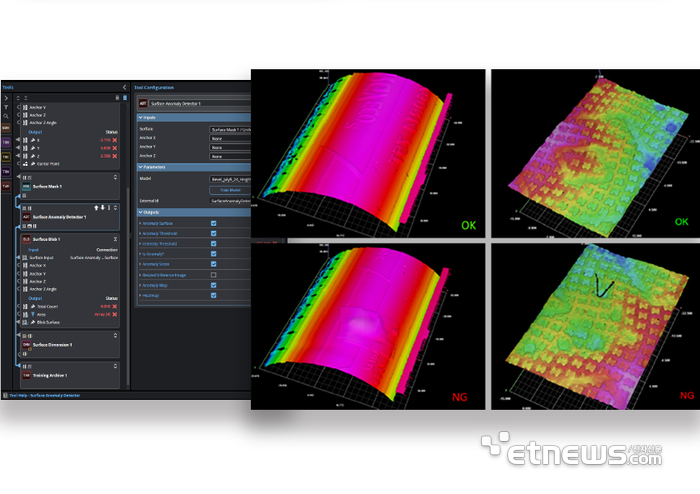Select the Surface Dimension 1 tool icon
The width and height of the screenshot is (700, 494).
point(26,345)
